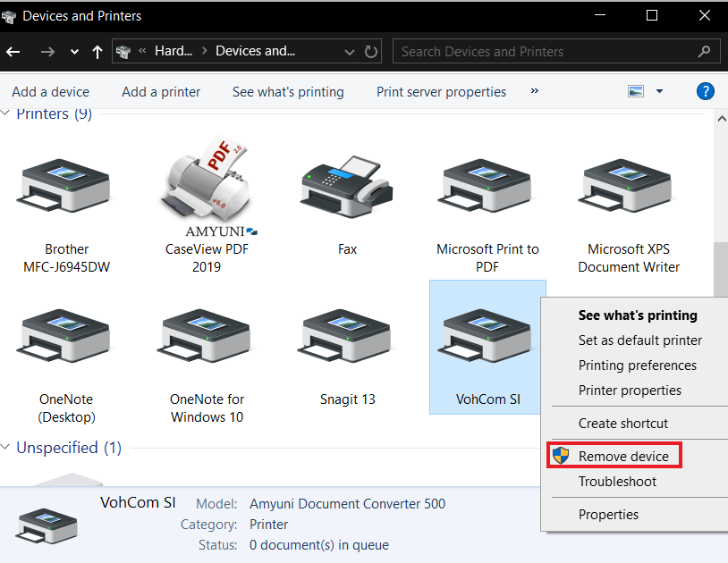This screenshot has width=728, height=563.
Task: Open Help with the question mark icon
Action: (706, 91)
